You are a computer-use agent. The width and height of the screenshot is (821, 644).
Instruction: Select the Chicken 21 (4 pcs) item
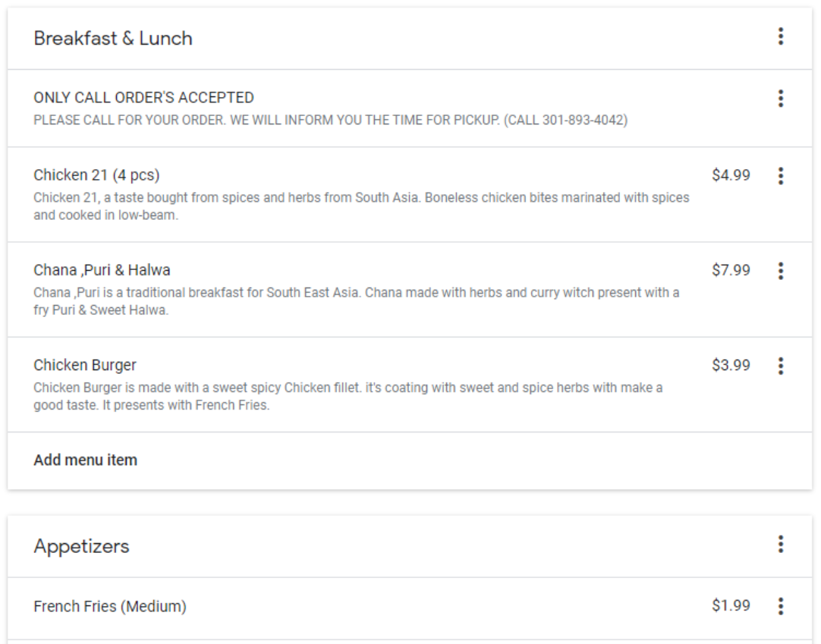click(96, 175)
